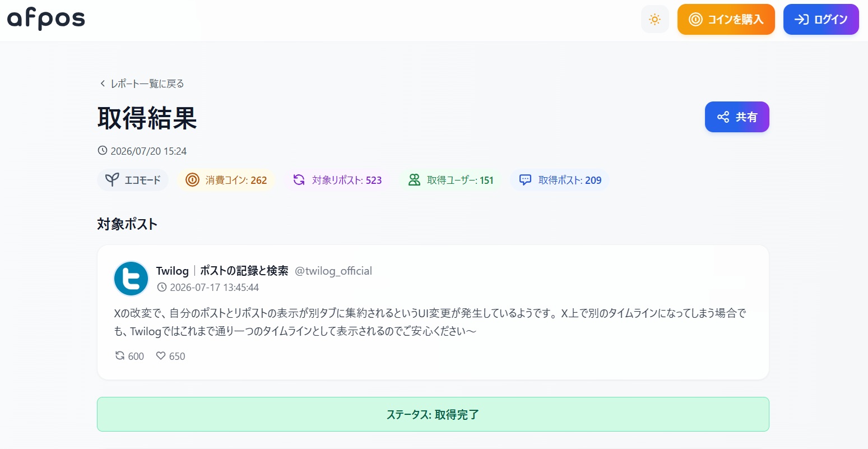Toggle the sun light/dark theme button
Viewport: 868px width, 449px height.
[x=655, y=20]
